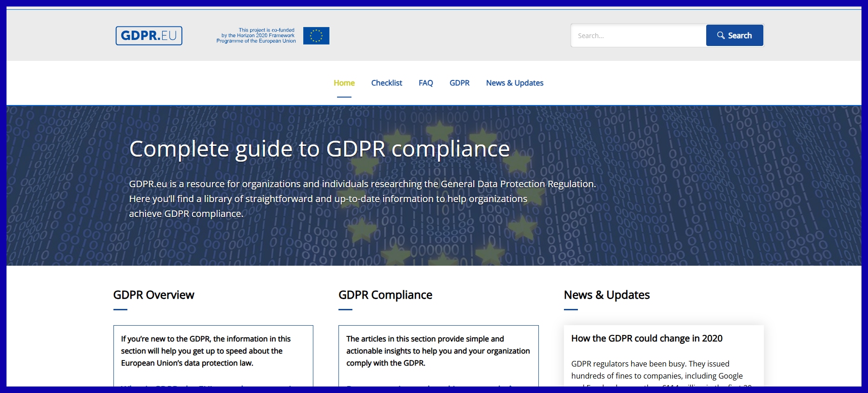The height and width of the screenshot is (393, 868).
Task: Open the Home navigation tab
Action: coord(344,83)
